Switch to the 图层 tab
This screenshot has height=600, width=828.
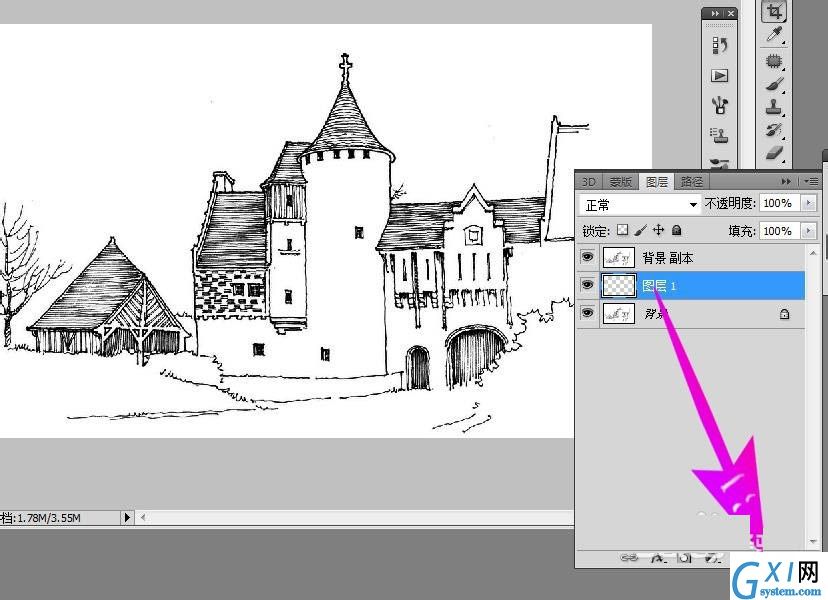click(657, 182)
